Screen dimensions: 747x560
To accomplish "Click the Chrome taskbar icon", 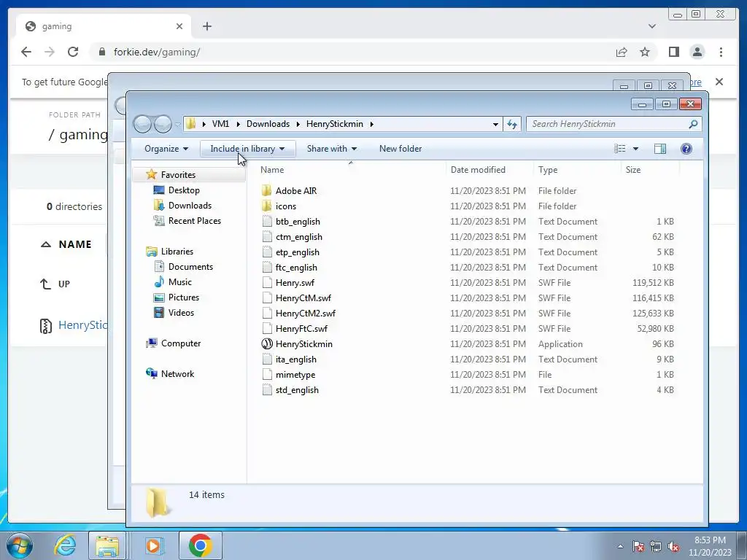I will 200,545.
